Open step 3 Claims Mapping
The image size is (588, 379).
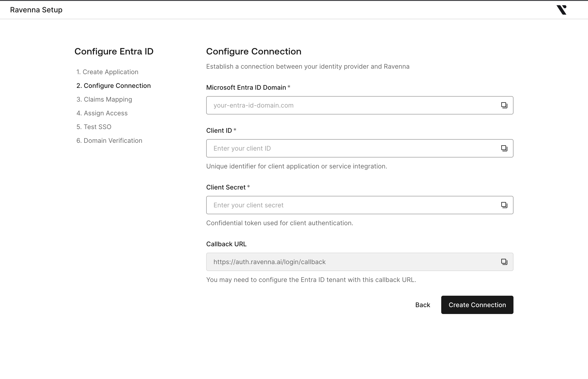click(104, 99)
